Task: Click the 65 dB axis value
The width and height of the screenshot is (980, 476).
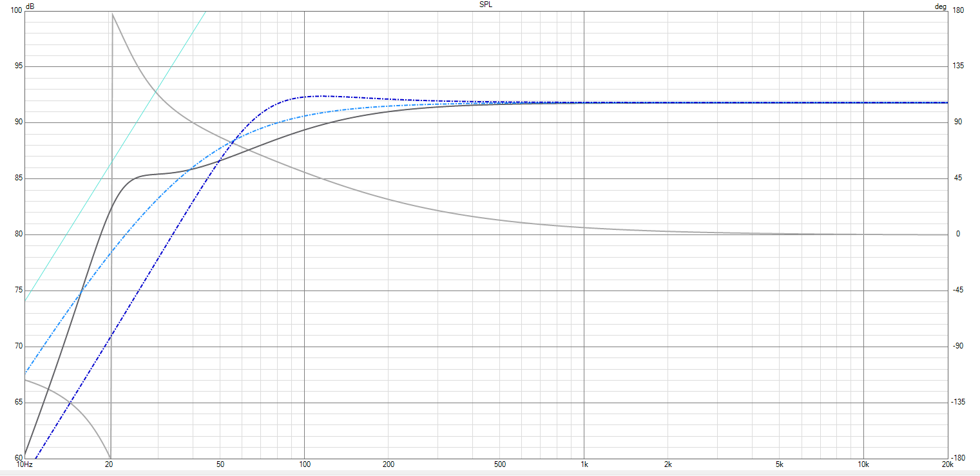Action: [x=19, y=403]
